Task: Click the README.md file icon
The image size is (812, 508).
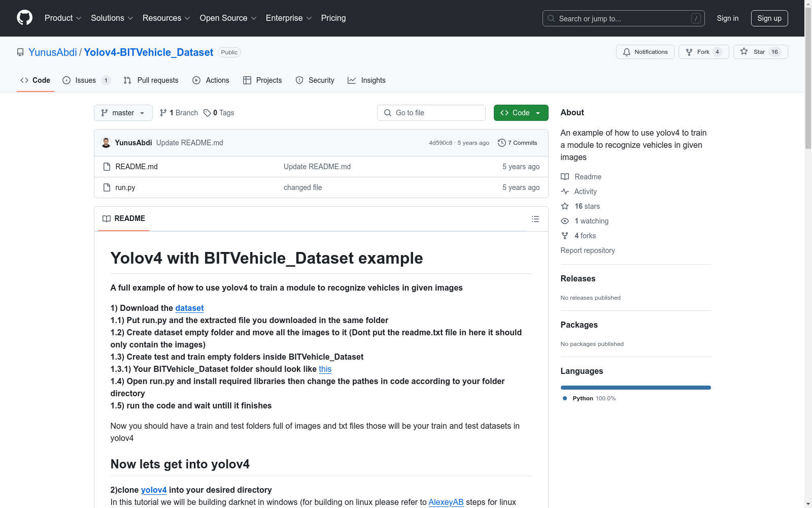Action: coord(107,167)
